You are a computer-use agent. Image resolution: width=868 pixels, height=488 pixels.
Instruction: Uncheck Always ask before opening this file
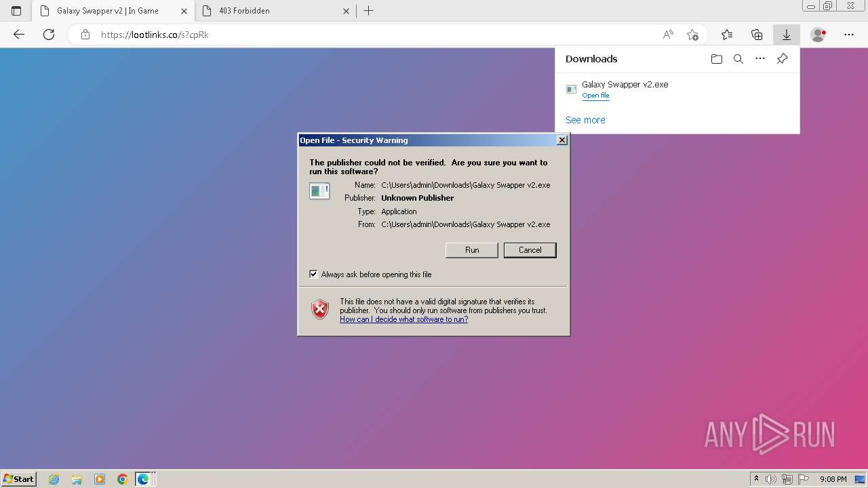[x=313, y=274]
